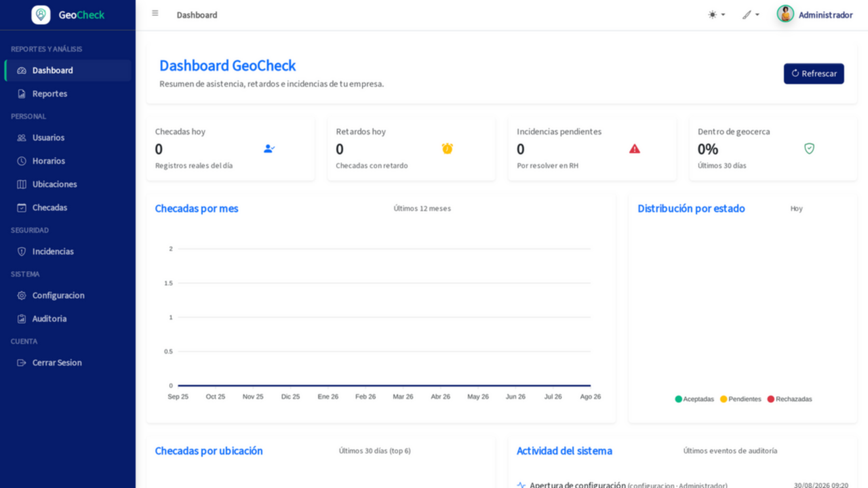Open Auditoria page
The width and height of the screenshot is (868, 488).
[68, 319]
